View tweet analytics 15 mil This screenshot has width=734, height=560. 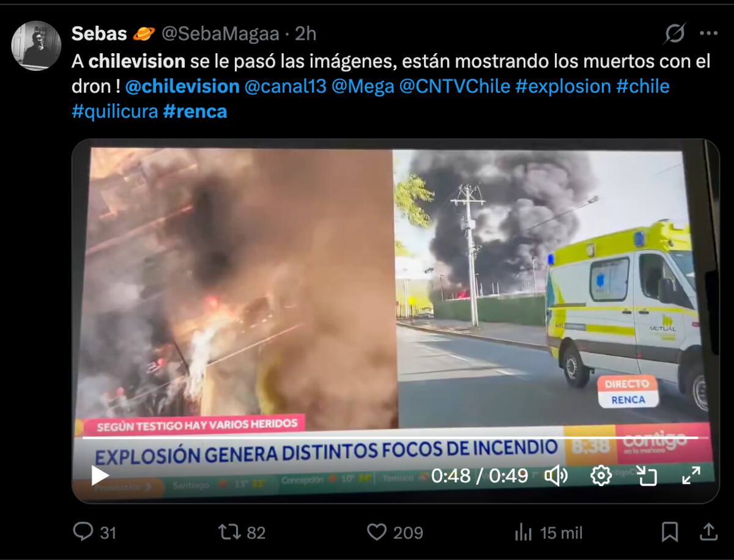(x=549, y=532)
